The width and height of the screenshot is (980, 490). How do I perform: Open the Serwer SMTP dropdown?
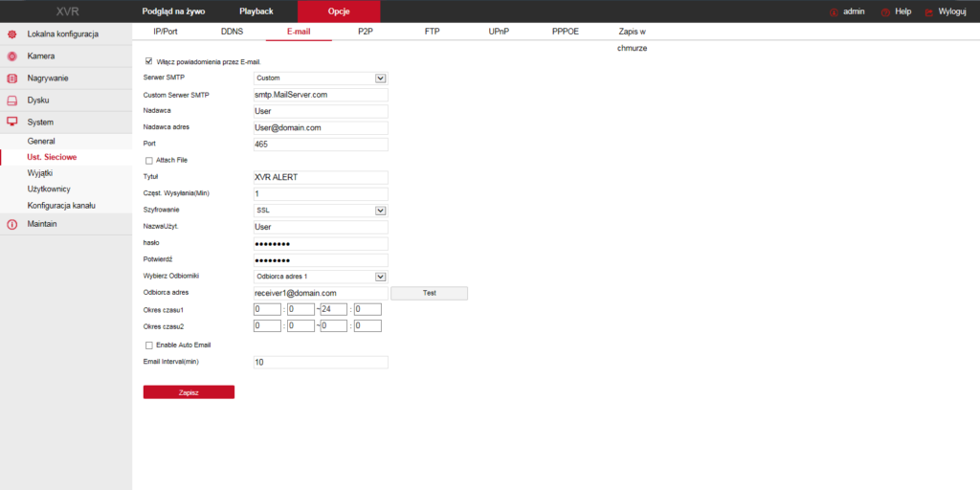tap(380, 78)
